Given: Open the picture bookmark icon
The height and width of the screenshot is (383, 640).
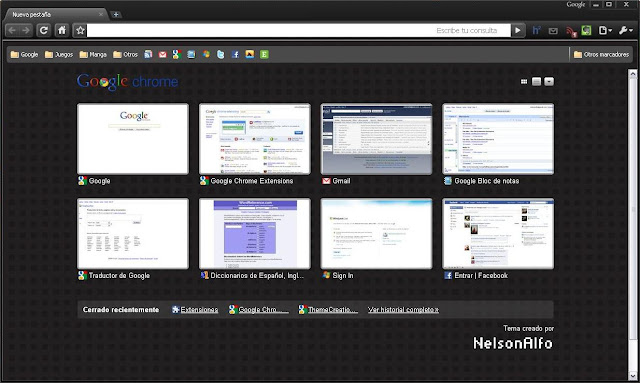Looking at the screenshot, I should click(250, 54).
